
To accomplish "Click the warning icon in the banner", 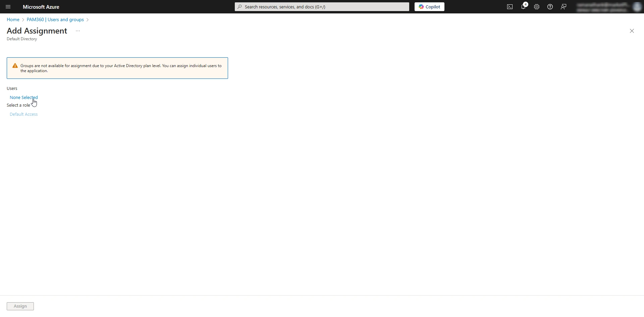I will [15, 65].
